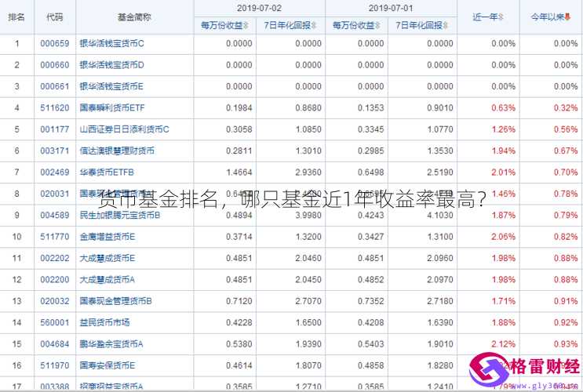Open the 国寿安保货币E fund page
583x392 pixels.
107,365
